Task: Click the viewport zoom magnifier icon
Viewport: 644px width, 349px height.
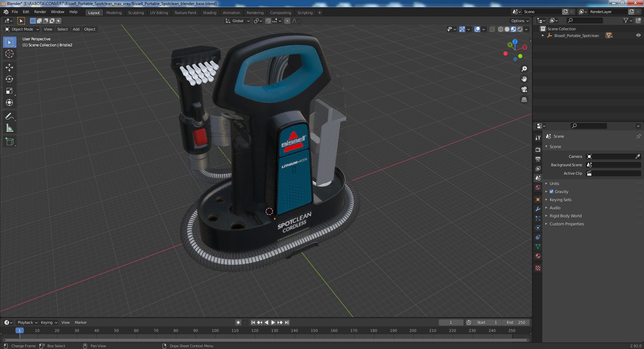Action: click(x=524, y=69)
